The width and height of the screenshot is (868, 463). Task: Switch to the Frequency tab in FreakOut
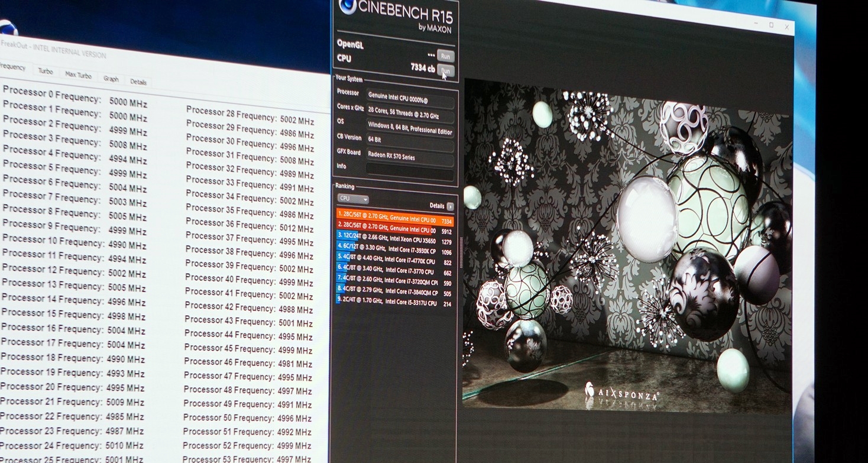coord(13,67)
